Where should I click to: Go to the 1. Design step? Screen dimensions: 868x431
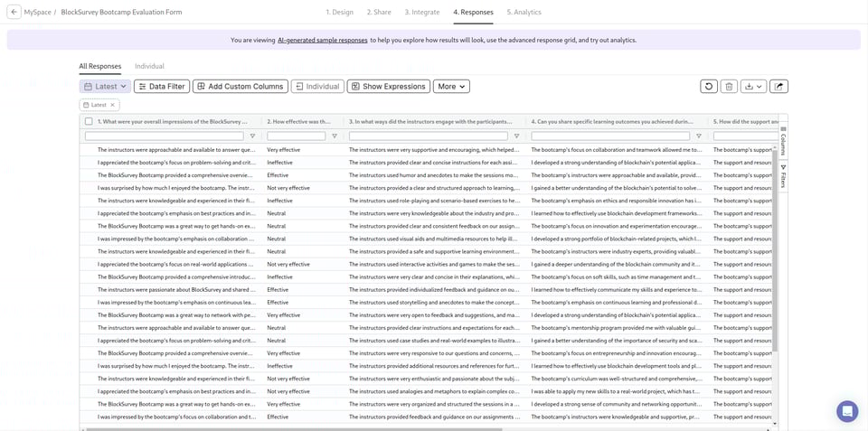(339, 12)
